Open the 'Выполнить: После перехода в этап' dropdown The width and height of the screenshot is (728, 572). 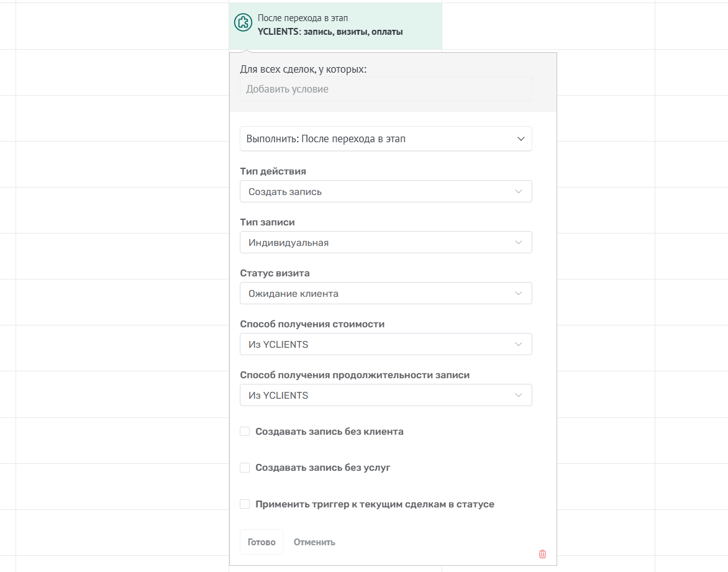pyautogui.click(x=386, y=139)
